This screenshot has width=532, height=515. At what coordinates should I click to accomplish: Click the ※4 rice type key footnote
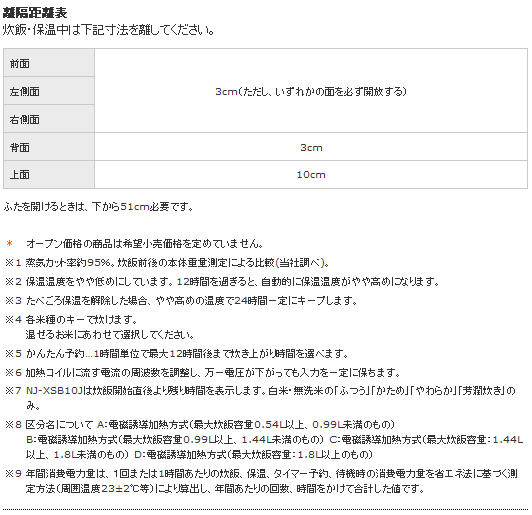click(x=99, y=327)
